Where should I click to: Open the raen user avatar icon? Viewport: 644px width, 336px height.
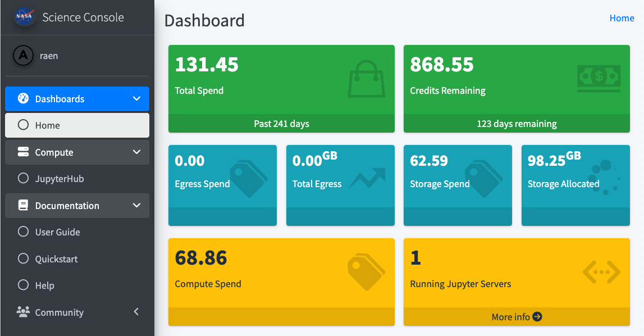pos(24,55)
